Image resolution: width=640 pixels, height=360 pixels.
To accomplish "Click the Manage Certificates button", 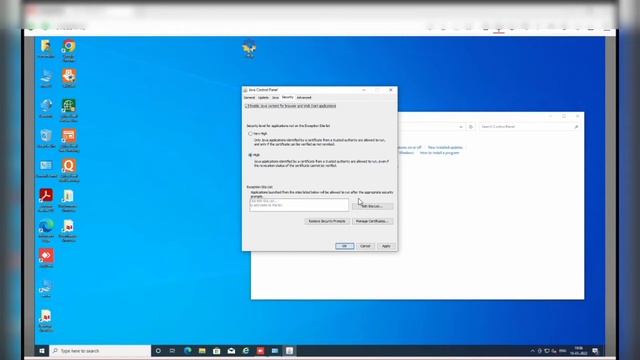I will pyautogui.click(x=372, y=221).
